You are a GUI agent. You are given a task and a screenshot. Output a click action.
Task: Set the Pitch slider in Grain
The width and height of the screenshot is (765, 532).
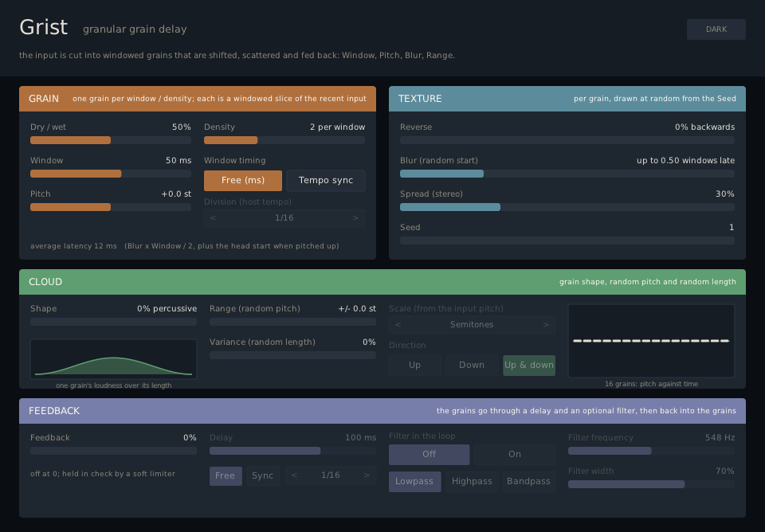pyautogui.click(x=111, y=207)
